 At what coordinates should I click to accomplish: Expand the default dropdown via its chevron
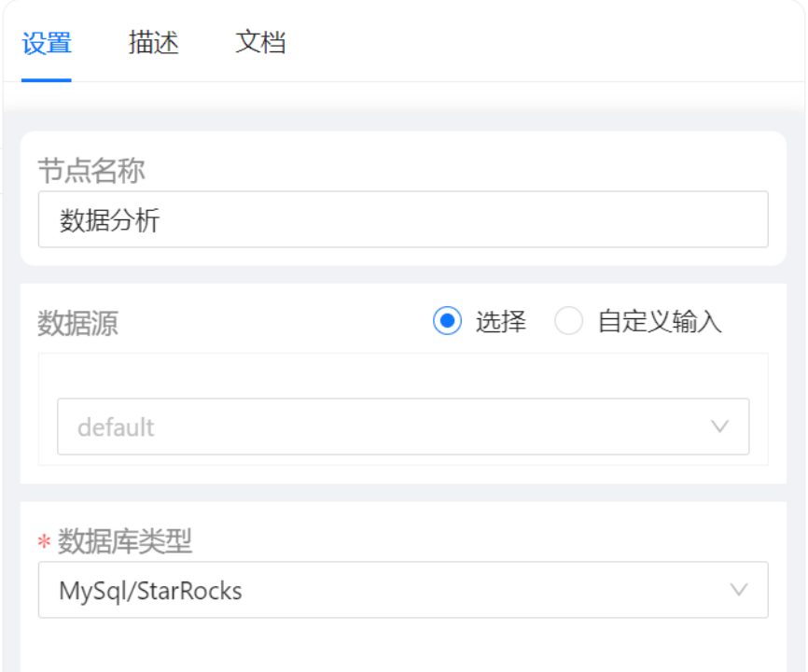click(719, 427)
